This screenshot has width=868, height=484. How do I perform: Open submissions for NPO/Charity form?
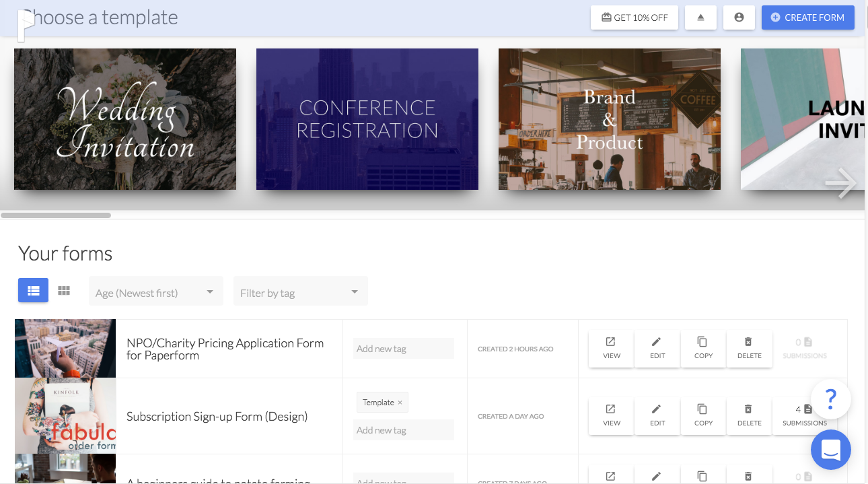(805, 349)
